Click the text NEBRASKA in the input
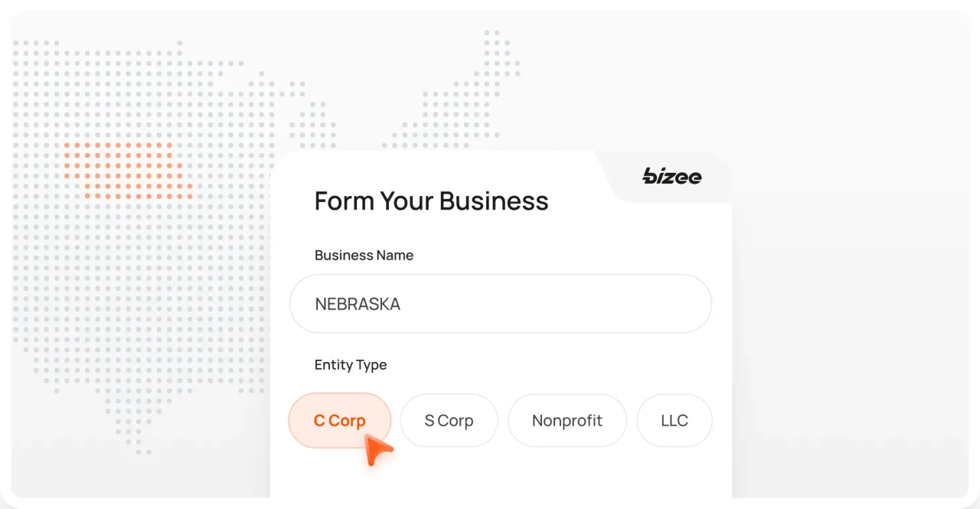 pos(357,303)
